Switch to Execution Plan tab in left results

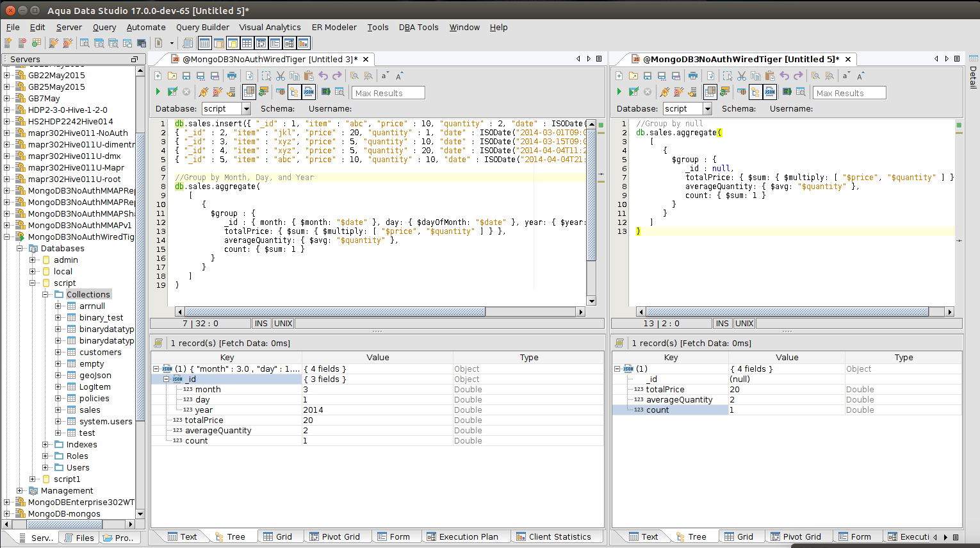[x=462, y=537]
